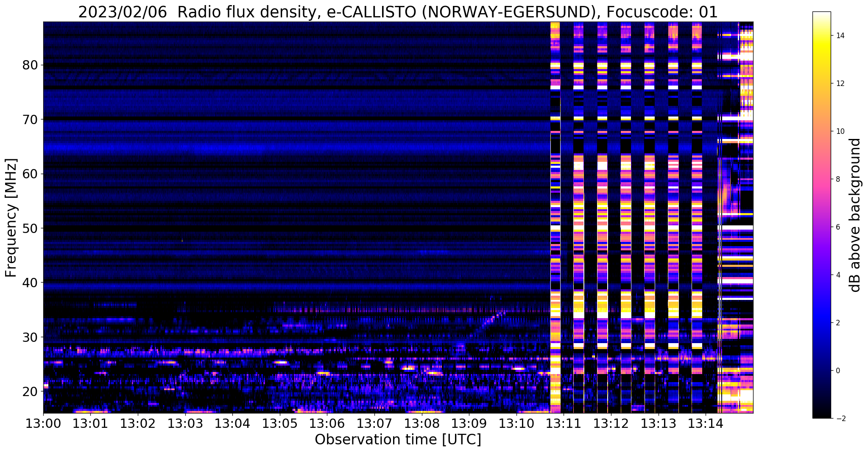Screen dimensions: 868x452
Task: Click the 13:05 time tick label
Action: tap(280, 423)
